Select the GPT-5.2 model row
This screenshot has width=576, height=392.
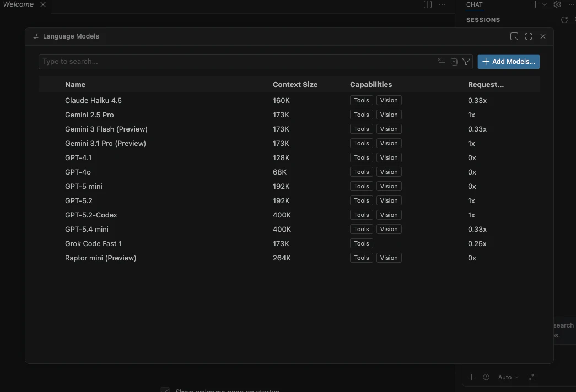pos(289,200)
